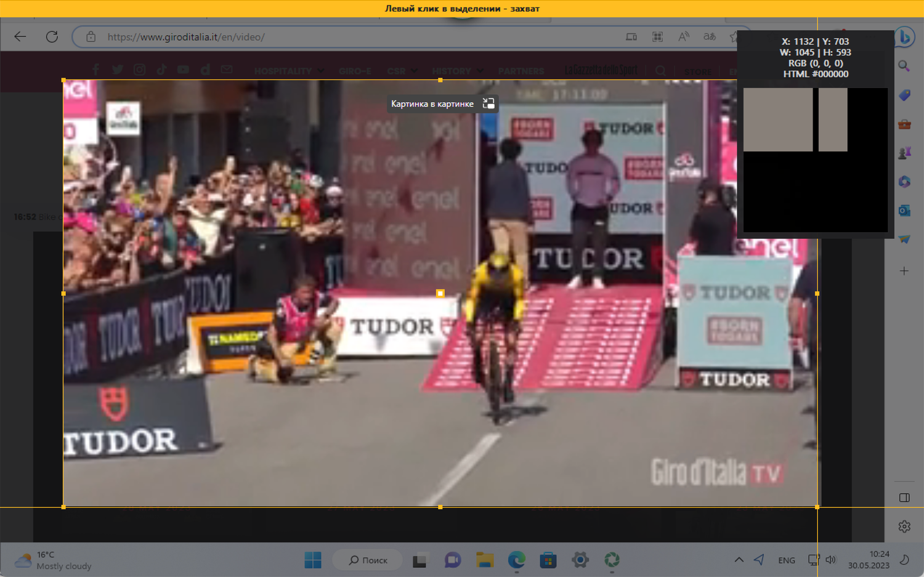Open the Windows Start menu
The image size is (924, 577).
313,560
